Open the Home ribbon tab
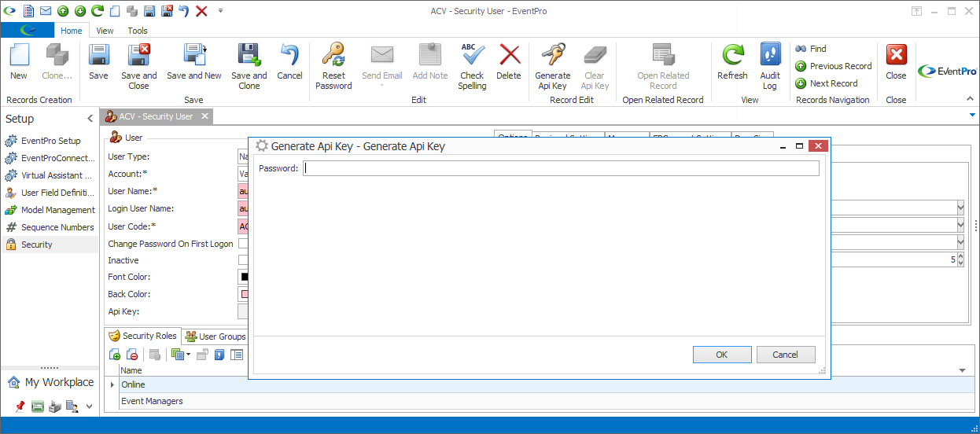The image size is (980, 434). [x=72, y=31]
